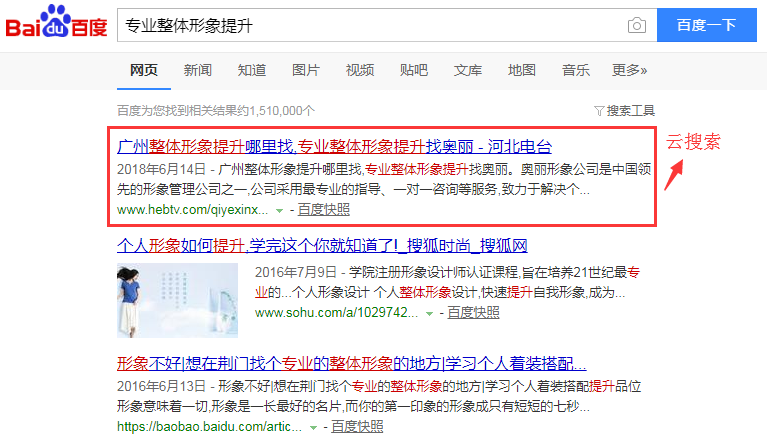The image size is (767, 443).
Task: Go to the 文库 tab
Action: click(x=468, y=70)
